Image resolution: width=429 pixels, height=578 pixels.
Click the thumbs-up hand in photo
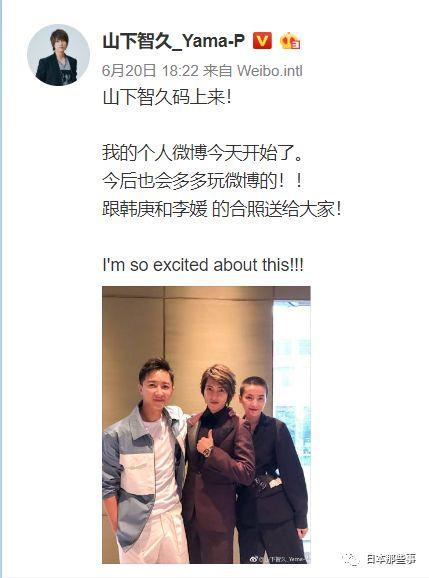point(205,443)
